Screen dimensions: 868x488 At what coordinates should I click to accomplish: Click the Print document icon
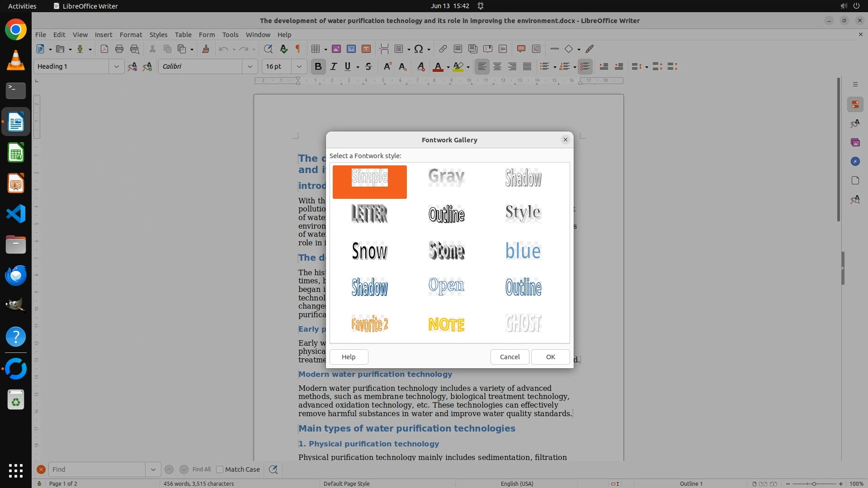119,49
